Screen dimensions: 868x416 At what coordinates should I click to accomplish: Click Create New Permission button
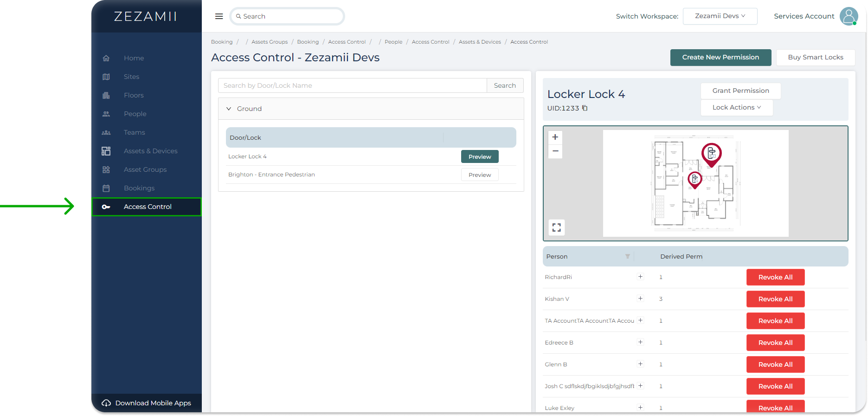coord(720,58)
